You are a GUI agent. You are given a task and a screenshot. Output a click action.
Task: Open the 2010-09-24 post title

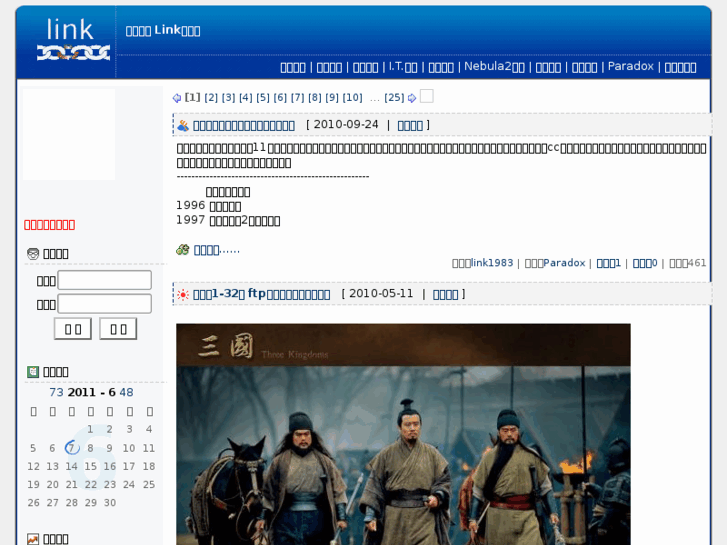(244, 125)
